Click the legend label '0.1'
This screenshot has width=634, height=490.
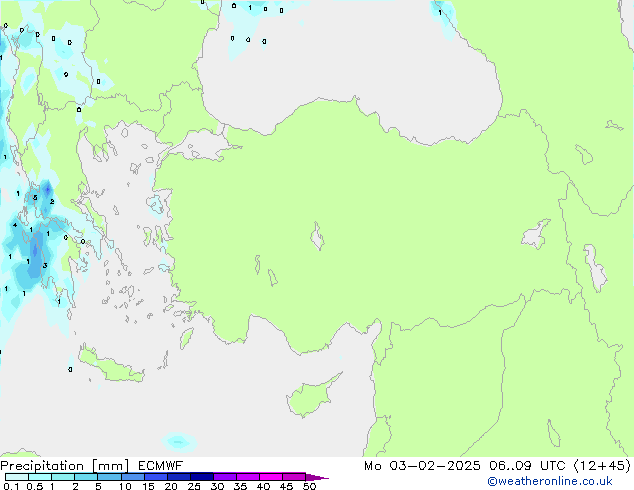point(11,486)
